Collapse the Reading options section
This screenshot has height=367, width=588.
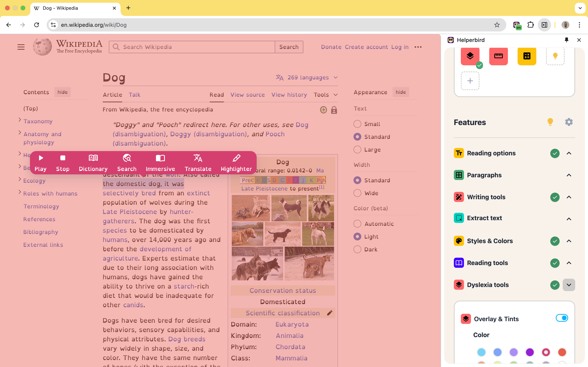[569, 153]
